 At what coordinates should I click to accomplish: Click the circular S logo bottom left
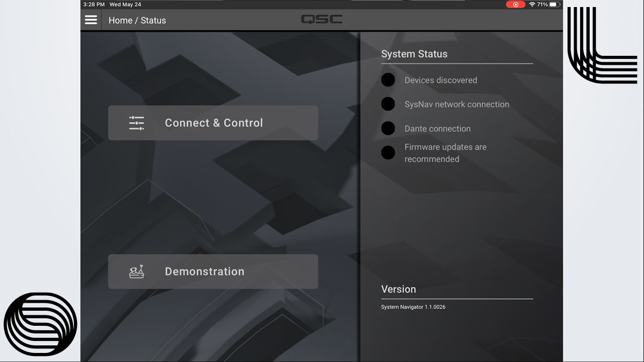(40, 324)
